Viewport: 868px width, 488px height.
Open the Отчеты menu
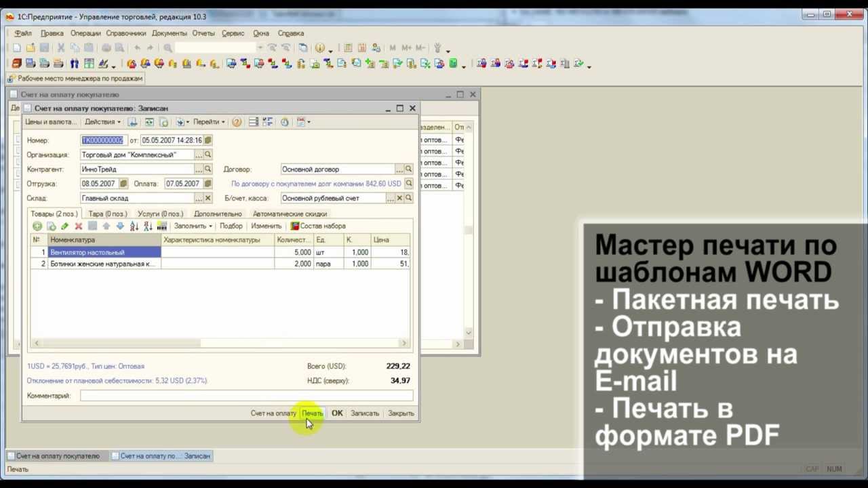[203, 33]
